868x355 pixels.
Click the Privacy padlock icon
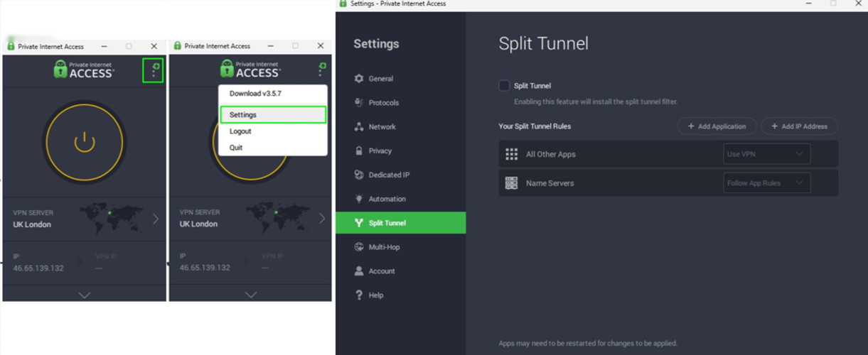[359, 151]
